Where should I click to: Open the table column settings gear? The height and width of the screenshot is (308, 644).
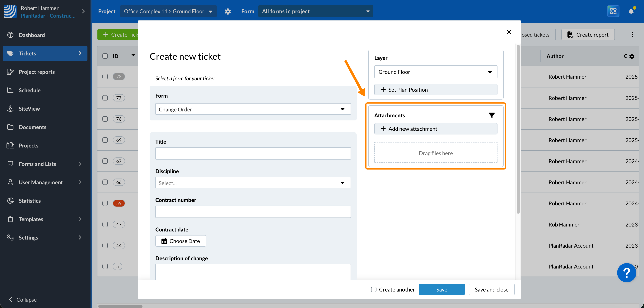coord(632,56)
